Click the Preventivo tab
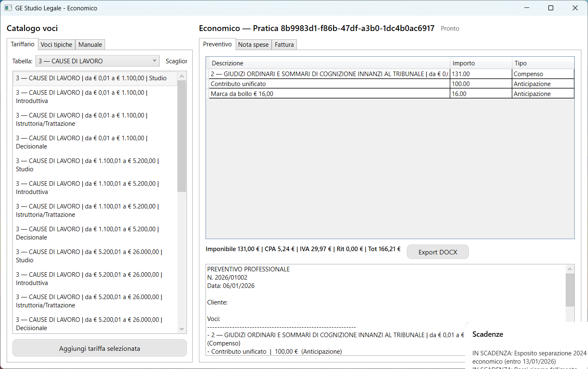Image resolution: width=588 pixels, height=369 pixels. click(218, 44)
